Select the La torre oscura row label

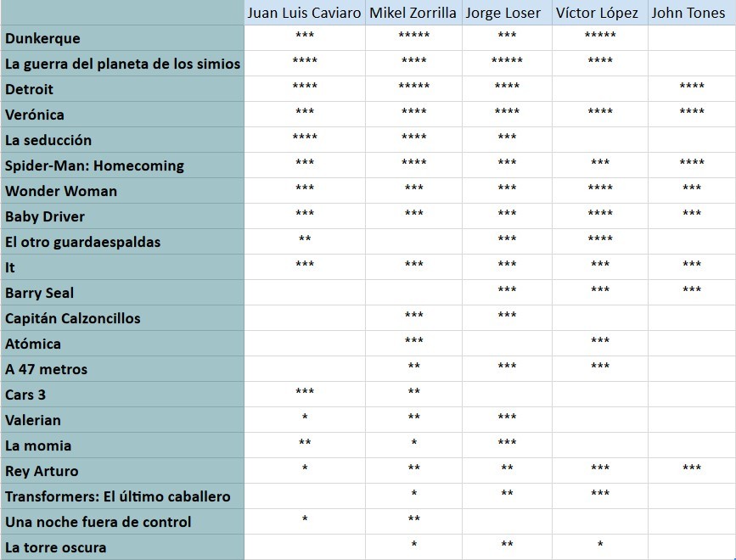click(56, 547)
